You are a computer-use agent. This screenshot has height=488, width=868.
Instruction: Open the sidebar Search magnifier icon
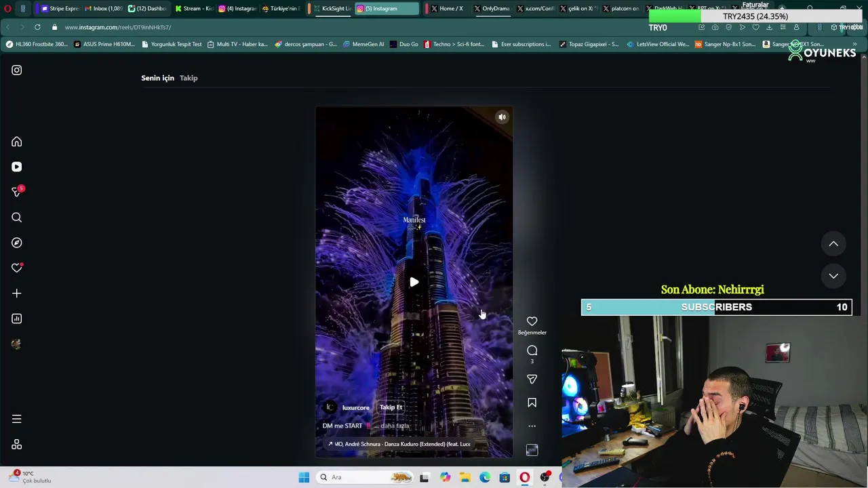click(17, 218)
